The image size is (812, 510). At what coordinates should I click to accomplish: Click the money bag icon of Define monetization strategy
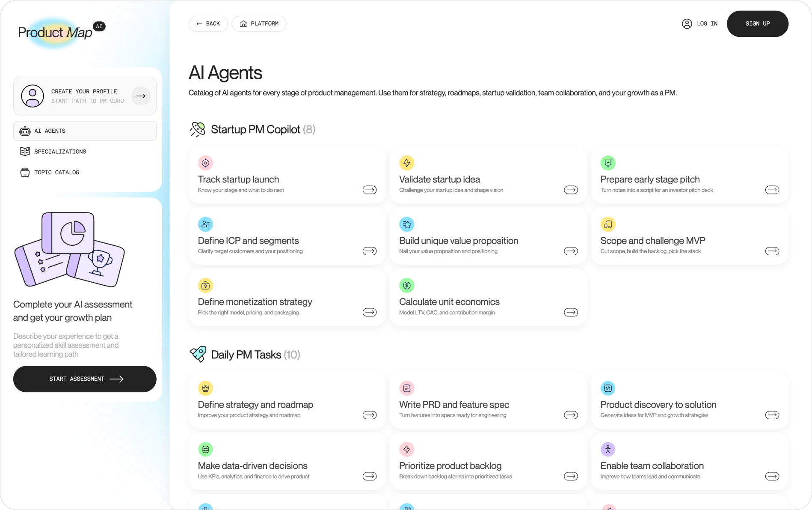point(205,285)
